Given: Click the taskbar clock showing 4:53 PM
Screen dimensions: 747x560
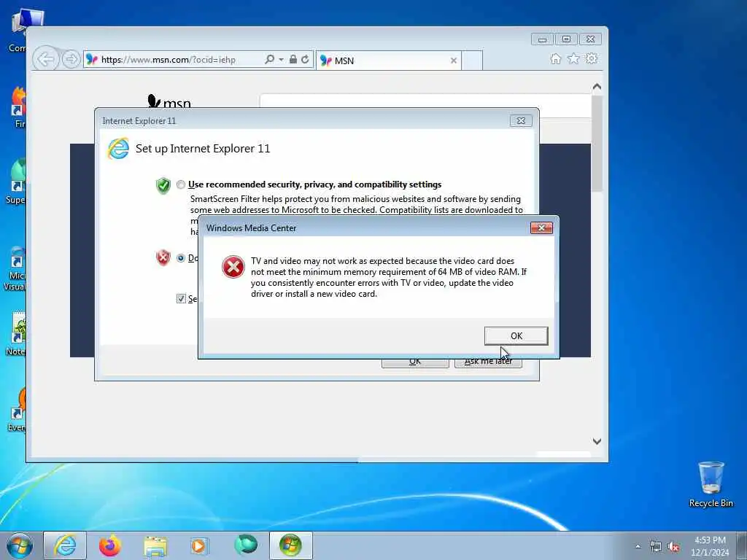Looking at the screenshot, I should [710, 546].
